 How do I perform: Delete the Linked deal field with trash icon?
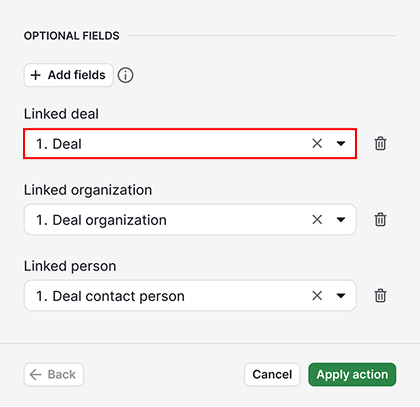[380, 144]
